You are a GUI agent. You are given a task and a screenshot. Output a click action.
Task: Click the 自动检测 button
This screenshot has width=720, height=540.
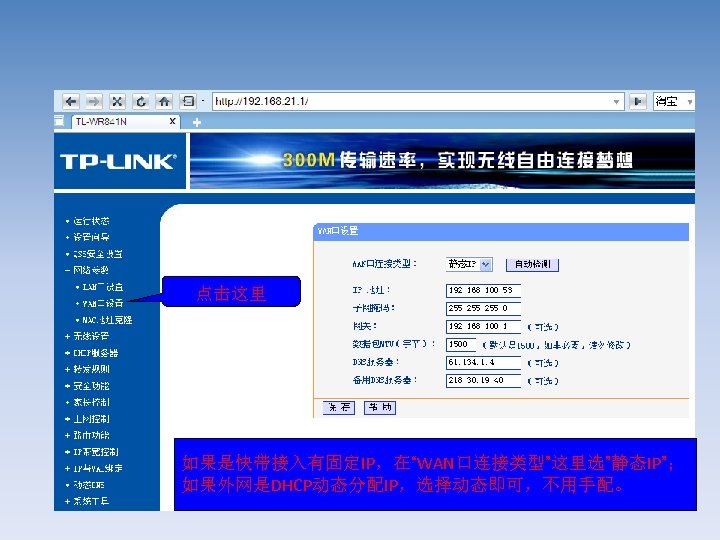tap(532, 264)
